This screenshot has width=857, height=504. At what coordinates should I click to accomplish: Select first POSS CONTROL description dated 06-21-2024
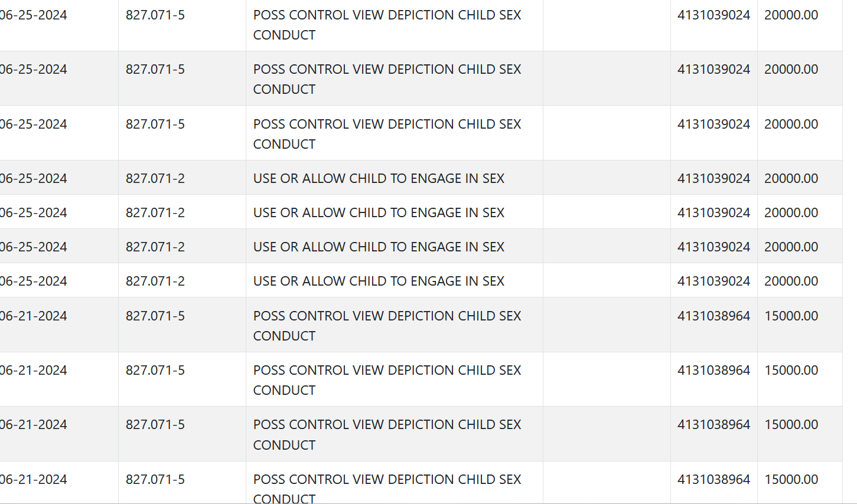(387, 326)
